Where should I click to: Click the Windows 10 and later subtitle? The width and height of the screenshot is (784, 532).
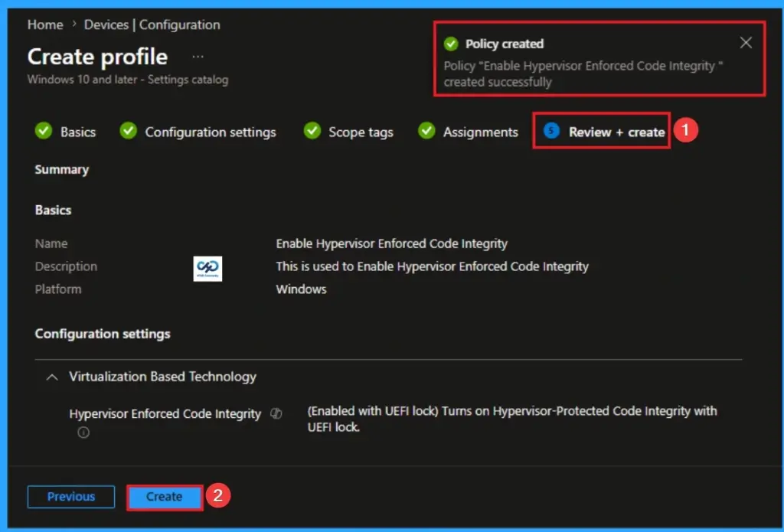pyautogui.click(x=128, y=80)
